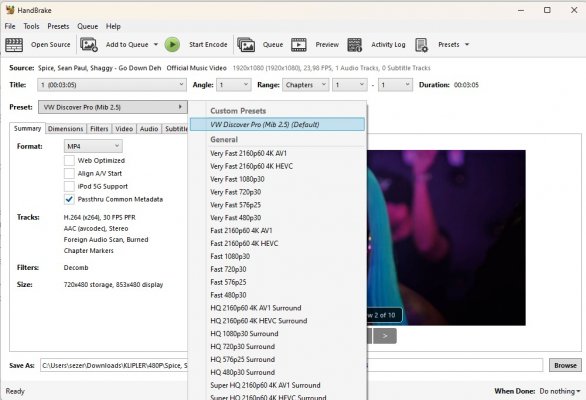Image resolution: width=586 pixels, height=400 pixels.
Task: Open the start chapter dropdown
Action: [x=350, y=85]
